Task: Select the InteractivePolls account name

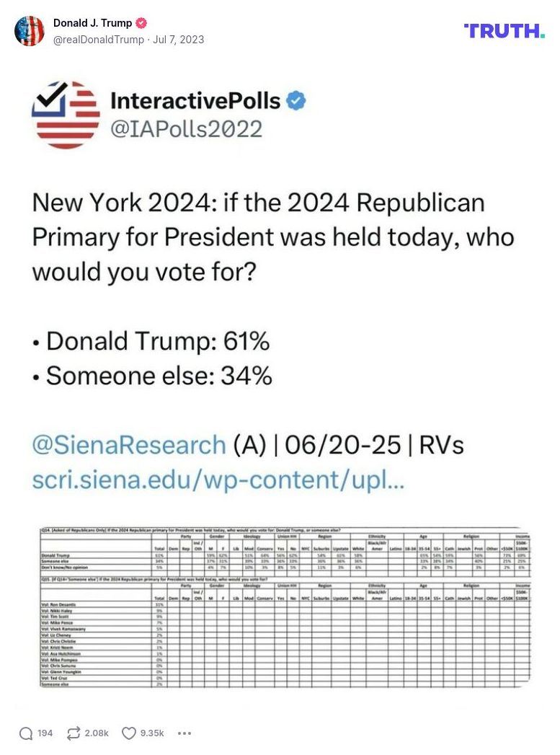Action: click(x=195, y=101)
